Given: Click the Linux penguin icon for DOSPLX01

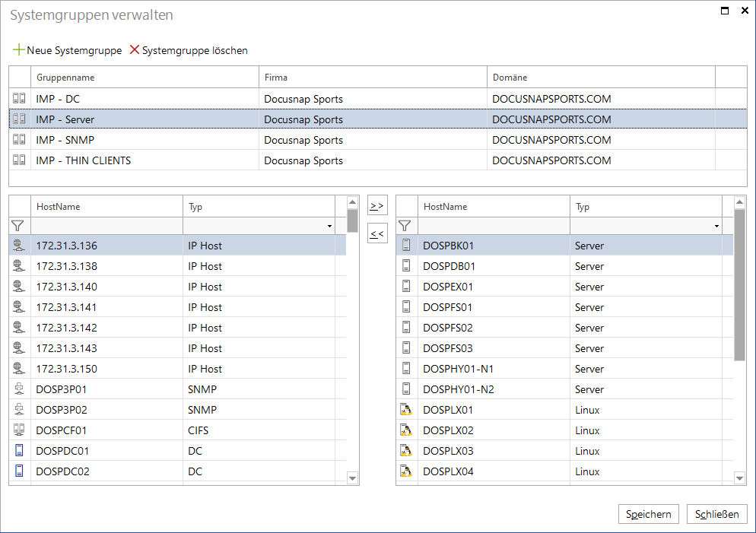Looking at the screenshot, I should click(x=406, y=410).
